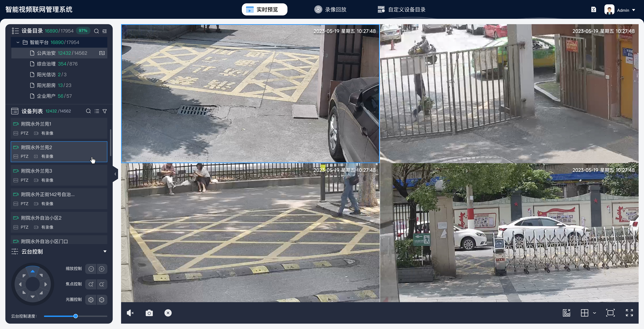Viewport: 644px width, 329px height.
Task: Open device 附院永外自治小区2
Action: [59, 222]
